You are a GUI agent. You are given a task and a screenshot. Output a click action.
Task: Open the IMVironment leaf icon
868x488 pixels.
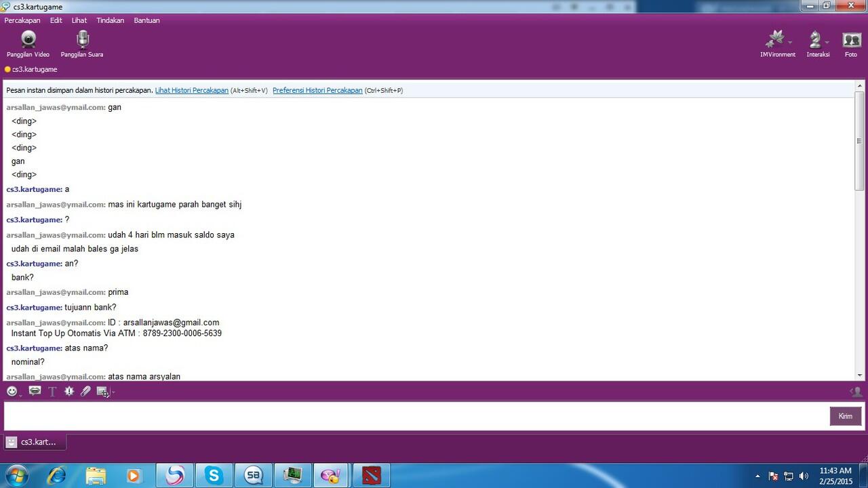(x=775, y=39)
